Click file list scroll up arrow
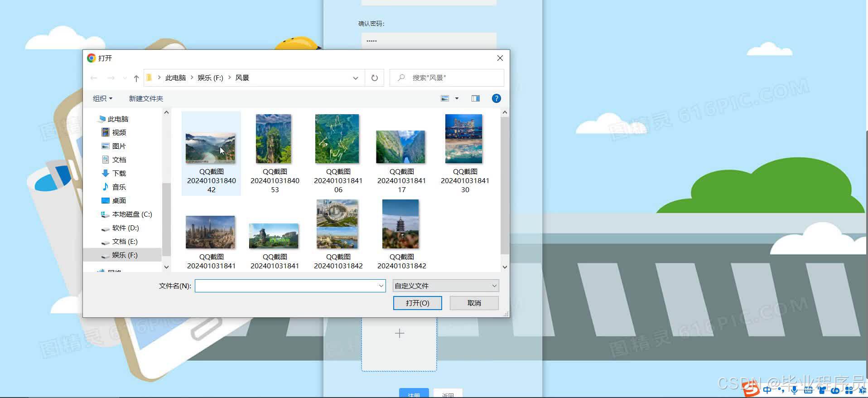The width and height of the screenshot is (868, 398). click(x=505, y=112)
